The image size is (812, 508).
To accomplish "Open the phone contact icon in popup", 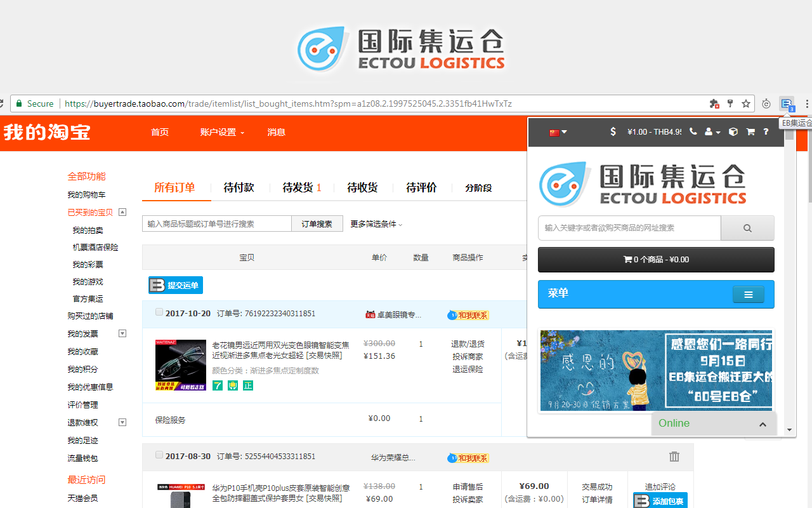I will click(693, 132).
